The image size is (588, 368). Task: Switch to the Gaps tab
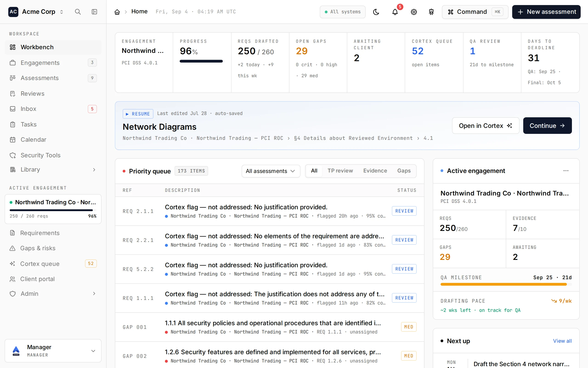(404, 171)
